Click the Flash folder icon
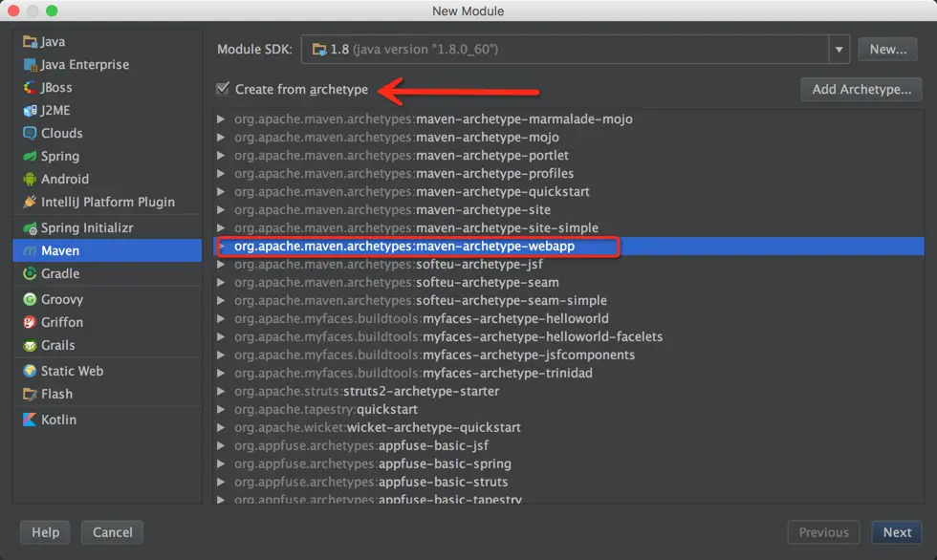The image size is (937, 560). [x=30, y=394]
